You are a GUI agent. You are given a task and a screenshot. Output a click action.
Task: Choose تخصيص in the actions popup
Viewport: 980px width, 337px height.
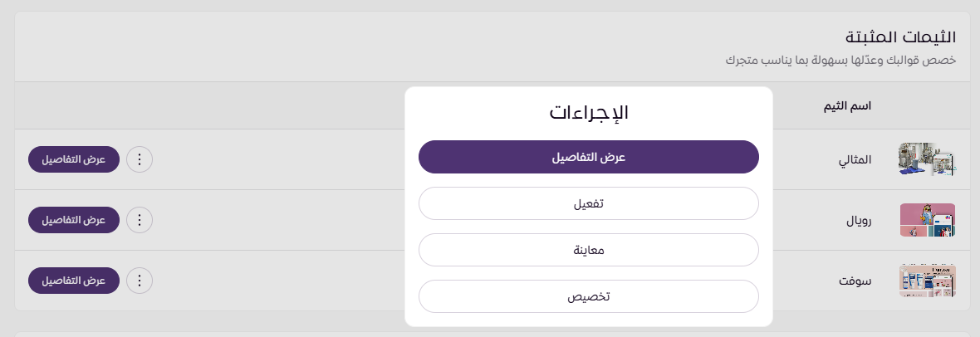(x=589, y=296)
